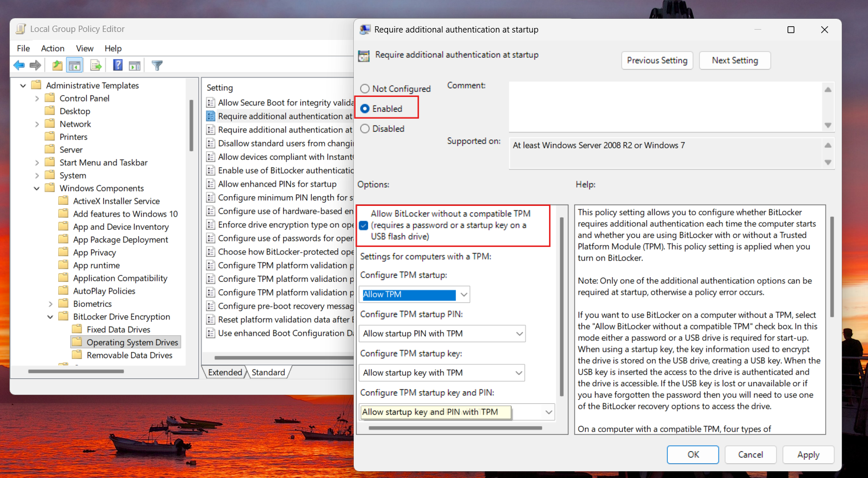
Task: Click the Forward navigation arrow
Action: point(34,64)
